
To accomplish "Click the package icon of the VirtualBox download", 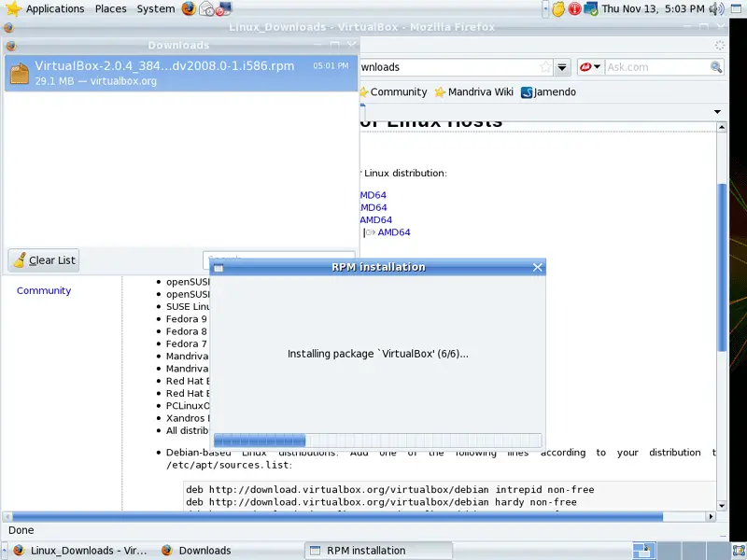I will [20, 74].
